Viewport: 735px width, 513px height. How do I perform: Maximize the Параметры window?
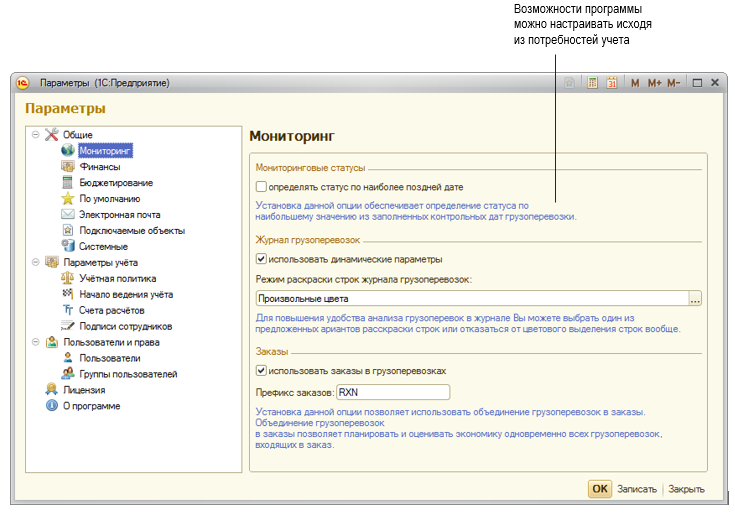pyautogui.click(x=697, y=83)
